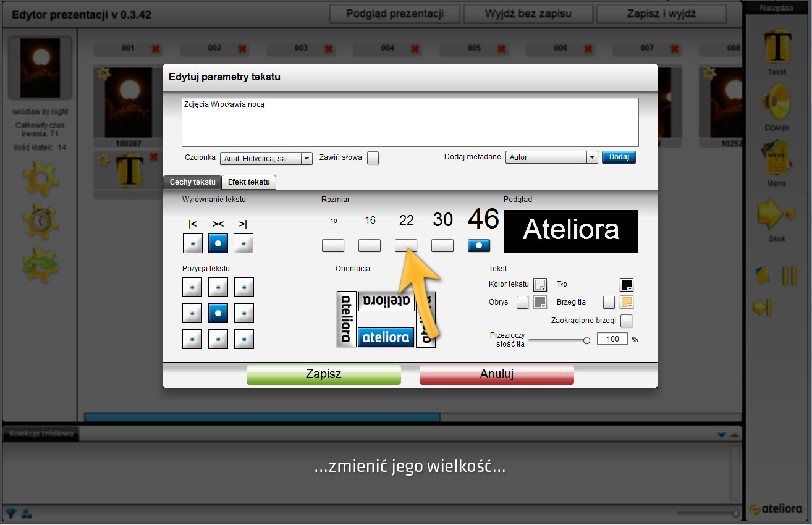Enable the Zawiń słowa checkbox

pyautogui.click(x=373, y=158)
